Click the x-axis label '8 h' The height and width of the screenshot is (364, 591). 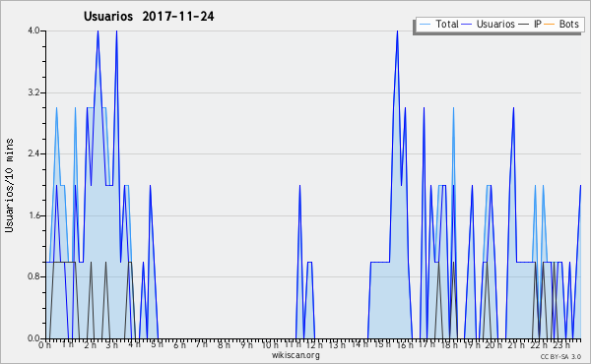224,345
